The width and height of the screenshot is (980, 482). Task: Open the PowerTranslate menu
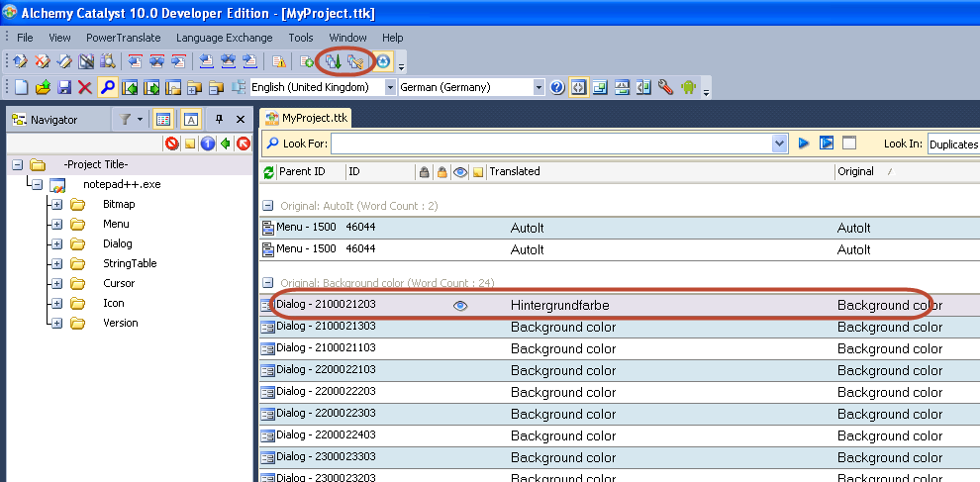tap(124, 38)
